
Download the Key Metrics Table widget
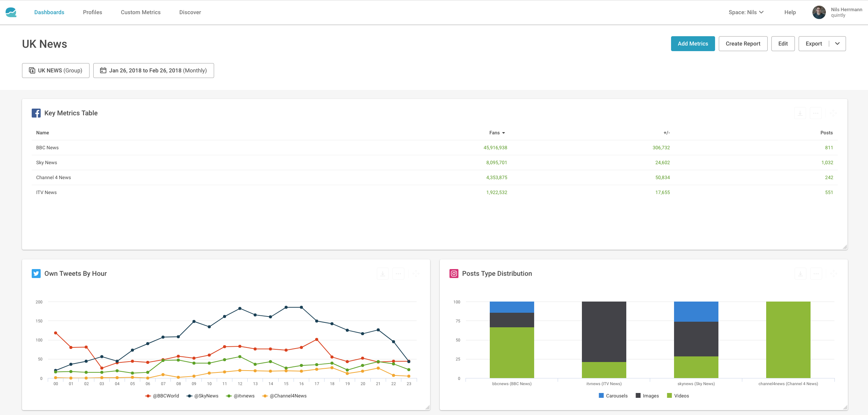(800, 113)
